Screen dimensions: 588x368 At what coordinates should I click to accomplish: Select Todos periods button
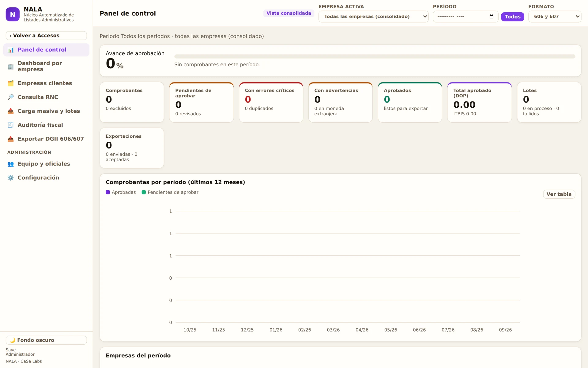pos(512,17)
